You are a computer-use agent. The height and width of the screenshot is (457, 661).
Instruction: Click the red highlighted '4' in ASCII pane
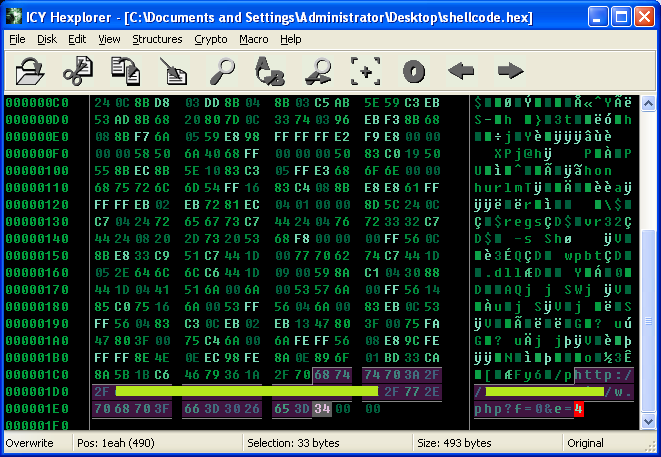(x=578, y=409)
